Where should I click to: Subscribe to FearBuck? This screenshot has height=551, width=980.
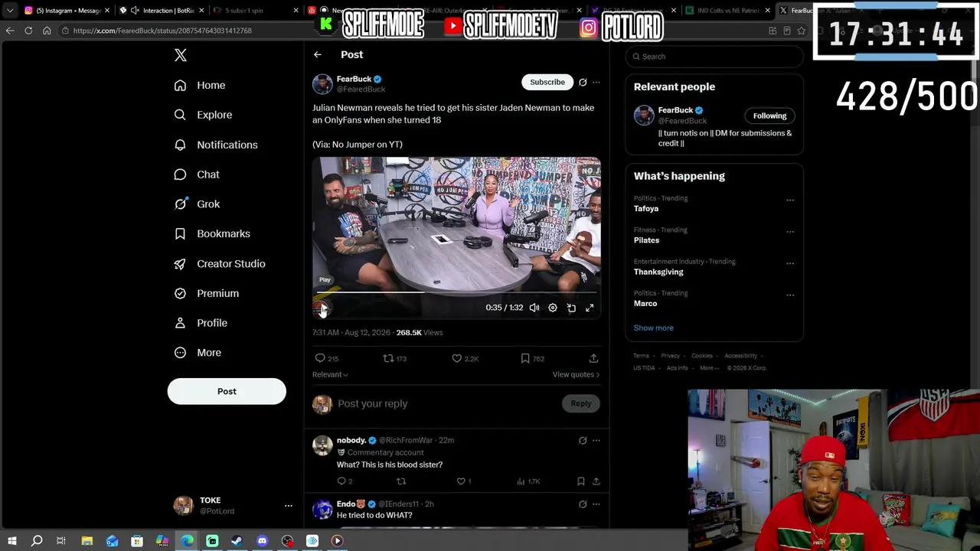(x=547, y=82)
